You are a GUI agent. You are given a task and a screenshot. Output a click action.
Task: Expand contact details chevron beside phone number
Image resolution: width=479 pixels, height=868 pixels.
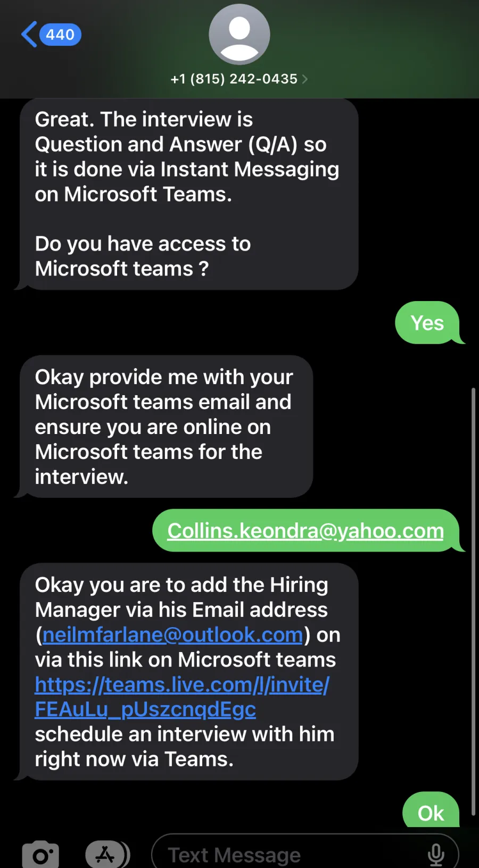point(305,79)
